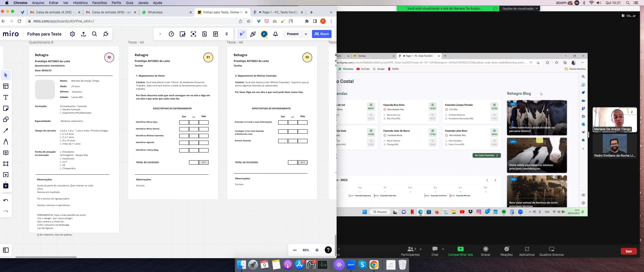Select the Text tool in Miro

(6, 97)
